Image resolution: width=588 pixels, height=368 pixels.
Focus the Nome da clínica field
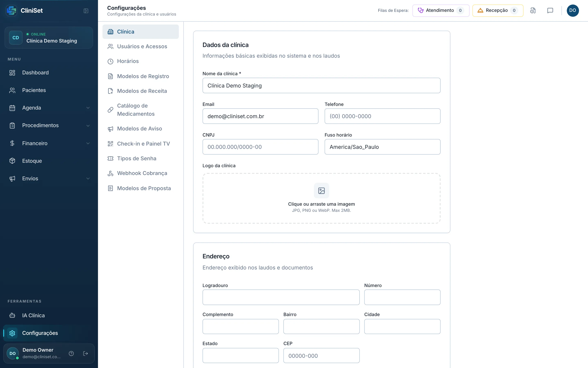321,85
